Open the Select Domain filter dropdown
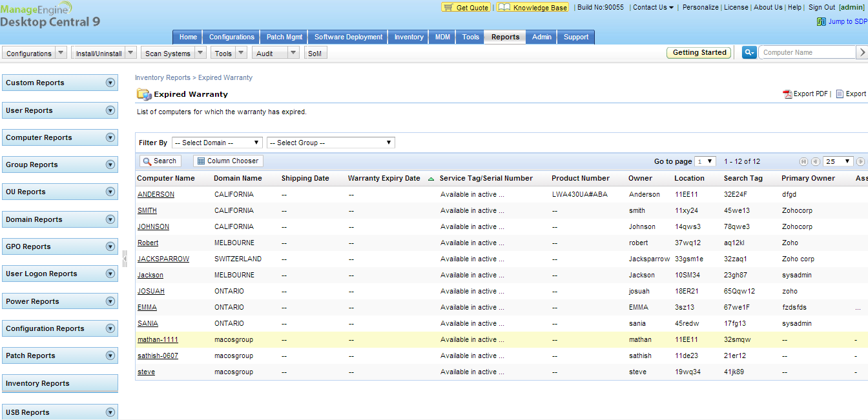Viewport: 868px width, 420px height. pos(217,143)
